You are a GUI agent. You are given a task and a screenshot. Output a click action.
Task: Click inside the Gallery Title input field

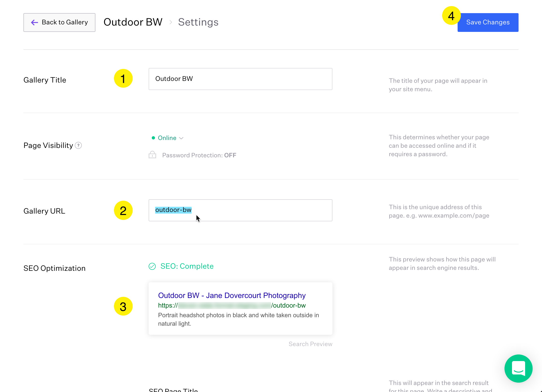[x=240, y=79]
